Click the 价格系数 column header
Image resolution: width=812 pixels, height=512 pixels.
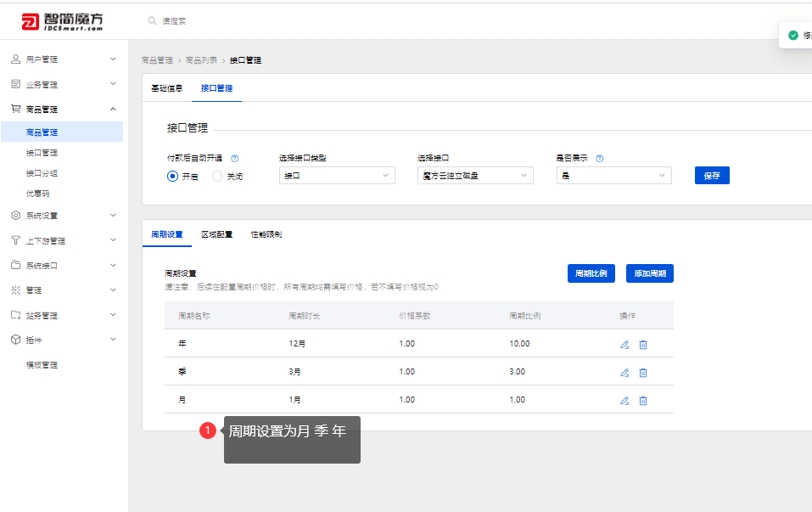pos(415,316)
